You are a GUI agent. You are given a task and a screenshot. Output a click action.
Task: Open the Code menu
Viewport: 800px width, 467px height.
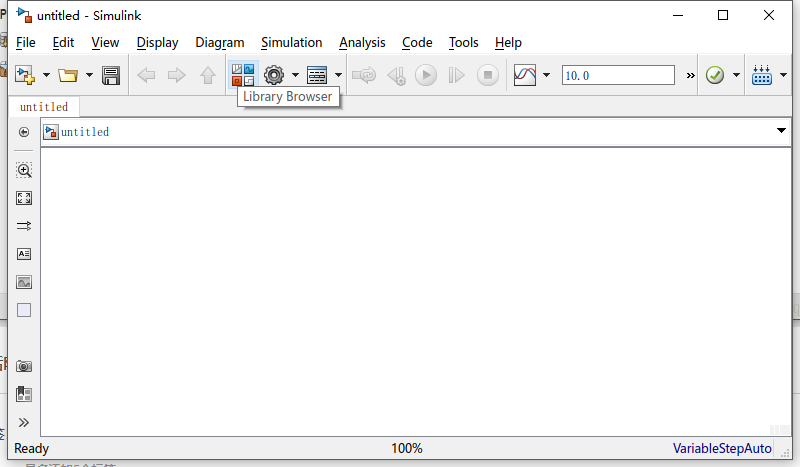point(417,42)
